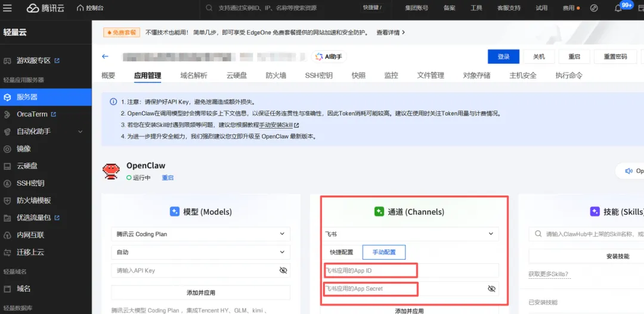Go to the 控制台 home icon
The width and height of the screenshot is (644, 314).
(80, 8)
